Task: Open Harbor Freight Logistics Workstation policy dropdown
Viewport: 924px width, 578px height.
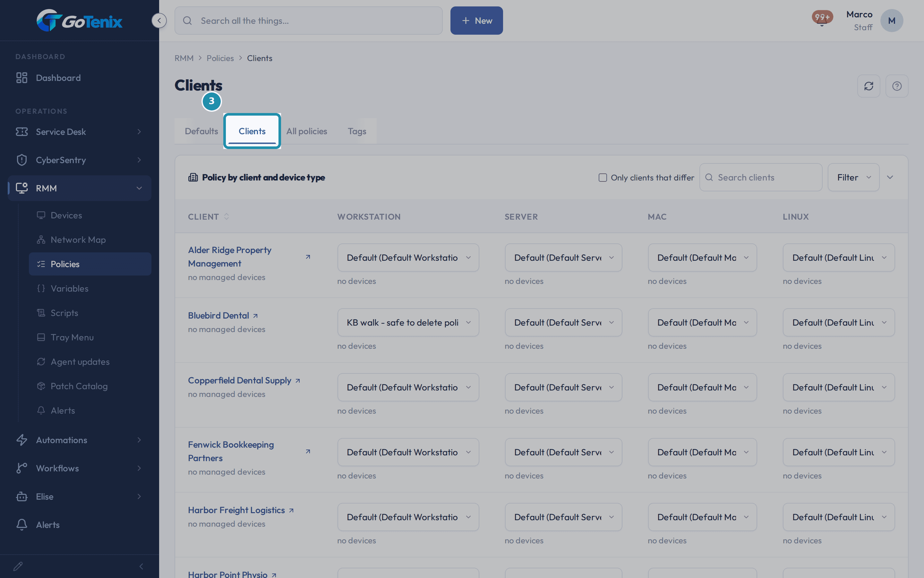Action: click(408, 517)
